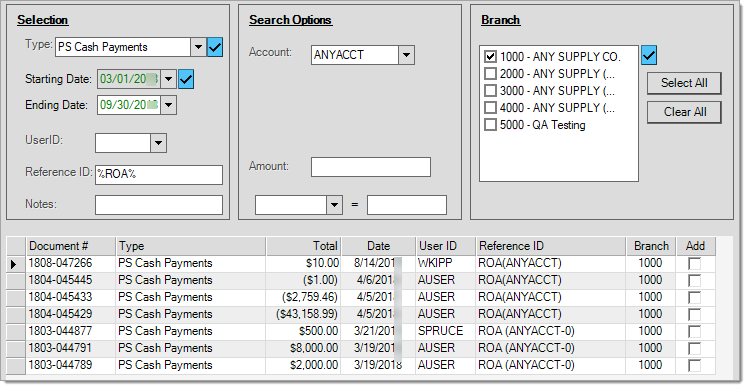Sort by the Total column header
The height and width of the screenshot is (388, 747).
303,246
